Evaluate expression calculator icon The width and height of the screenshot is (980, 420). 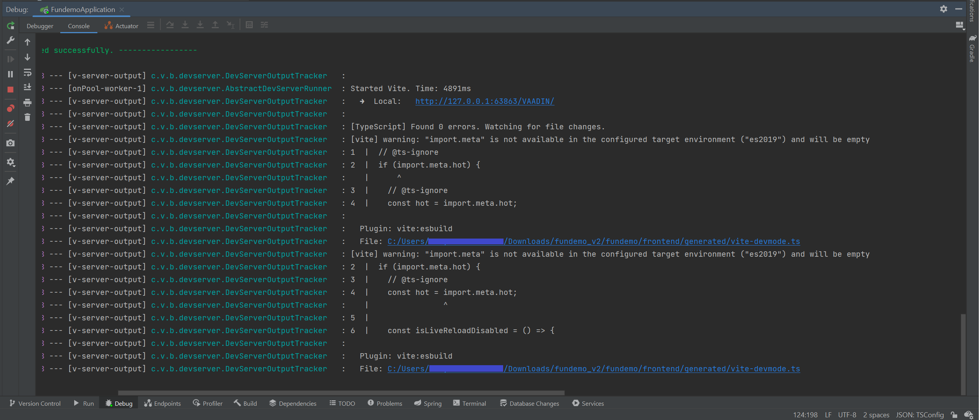(249, 25)
